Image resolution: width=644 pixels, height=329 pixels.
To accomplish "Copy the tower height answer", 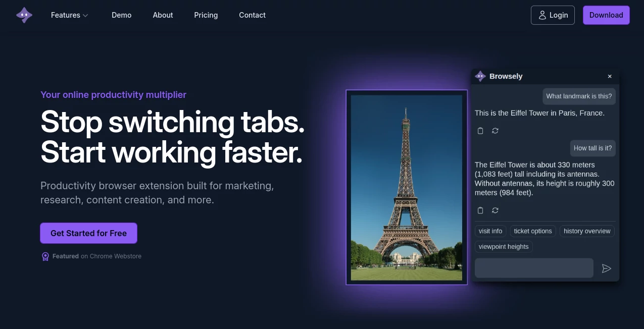I will 480,210.
